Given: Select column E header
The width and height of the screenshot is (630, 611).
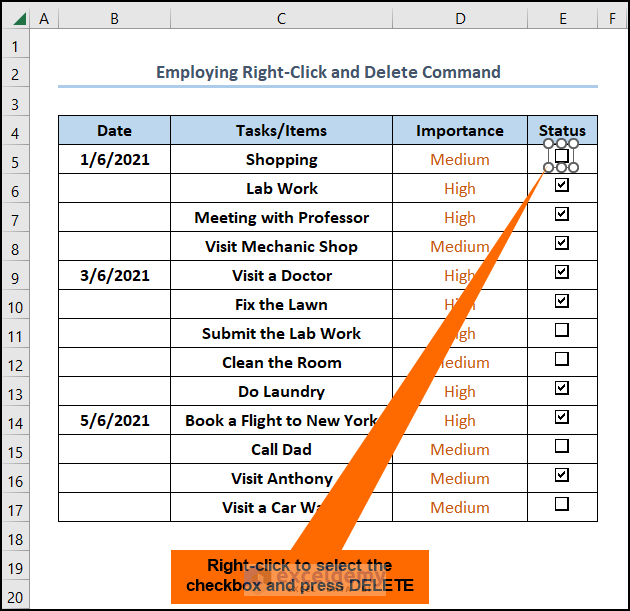Looking at the screenshot, I should [562, 18].
